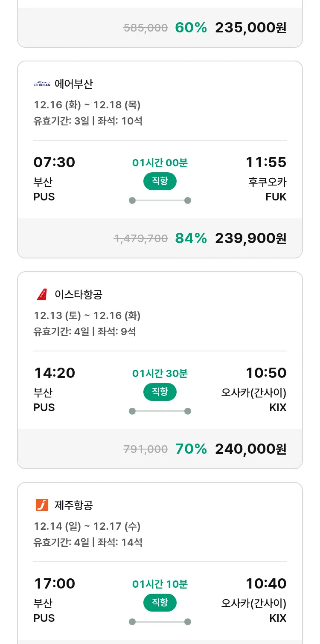Click the 235,000원 price at top

pyautogui.click(x=250, y=28)
